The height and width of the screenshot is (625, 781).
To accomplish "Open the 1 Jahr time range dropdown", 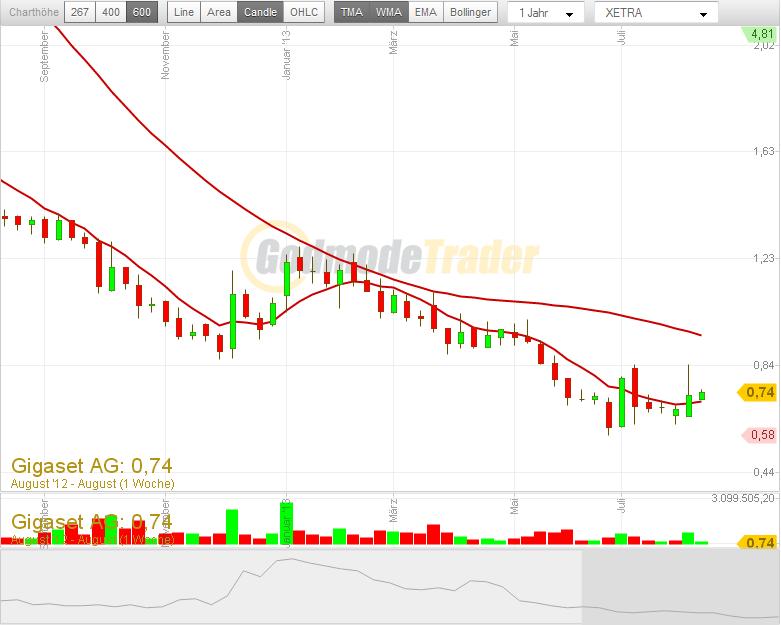I will [x=545, y=13].
